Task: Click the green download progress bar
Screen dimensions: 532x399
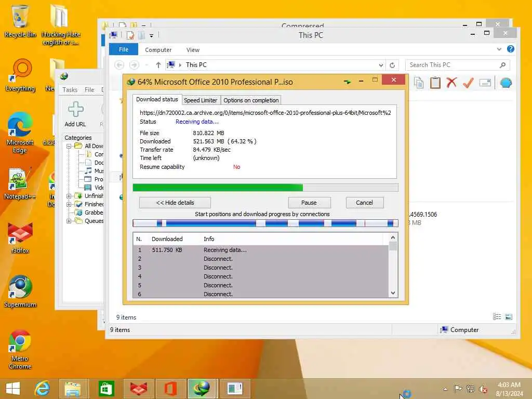Action: (x=265, y=188)
